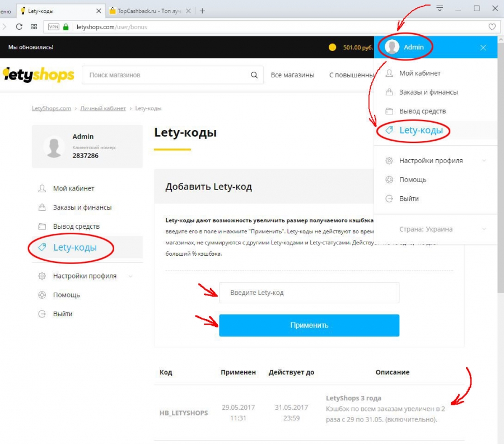This screenshot has height=444, width=504.
Task: Click the HB_LETYSHOPS code cell
Action: pyautogui.click(x=184, y=413)
